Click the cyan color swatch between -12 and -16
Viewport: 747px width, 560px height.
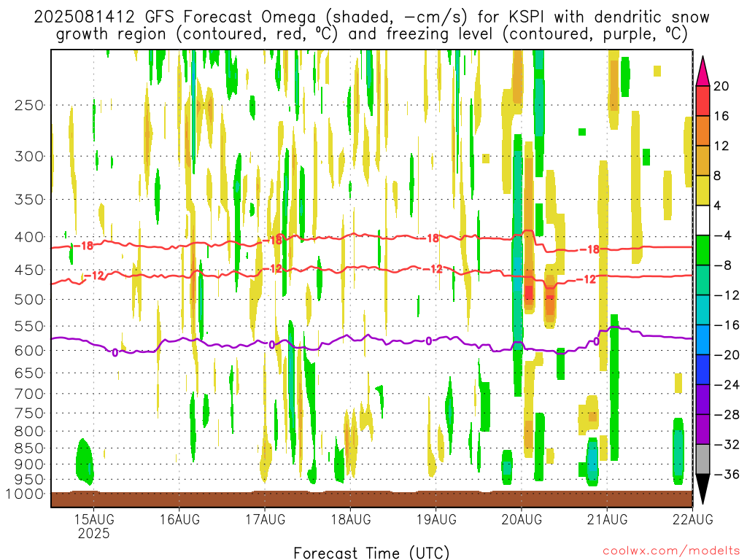(703, 310)
